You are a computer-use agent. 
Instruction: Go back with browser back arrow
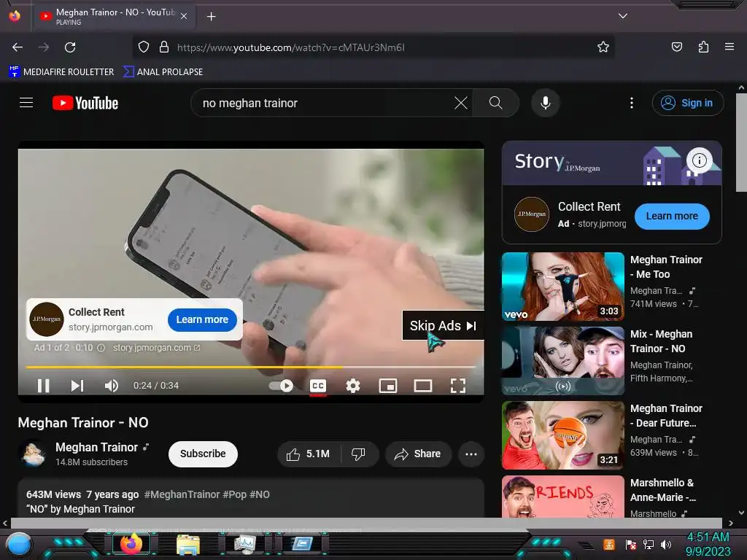(x=18, y=47)
